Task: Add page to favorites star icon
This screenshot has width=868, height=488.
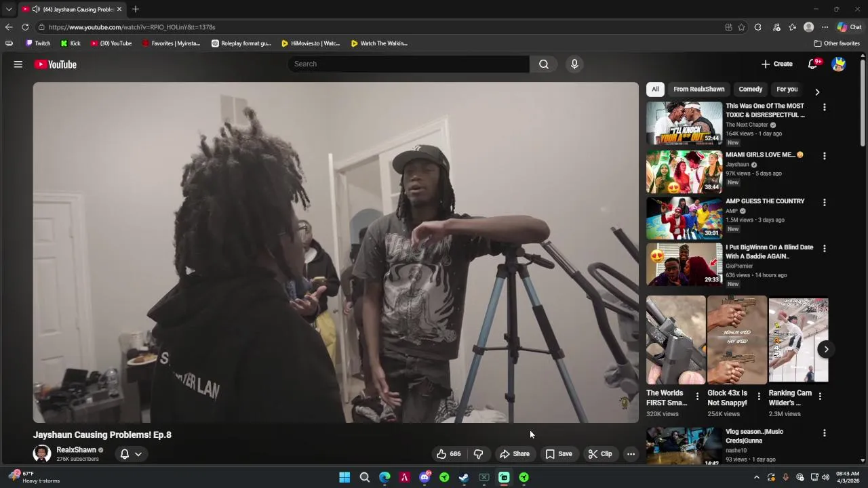Action: point(741,27)
